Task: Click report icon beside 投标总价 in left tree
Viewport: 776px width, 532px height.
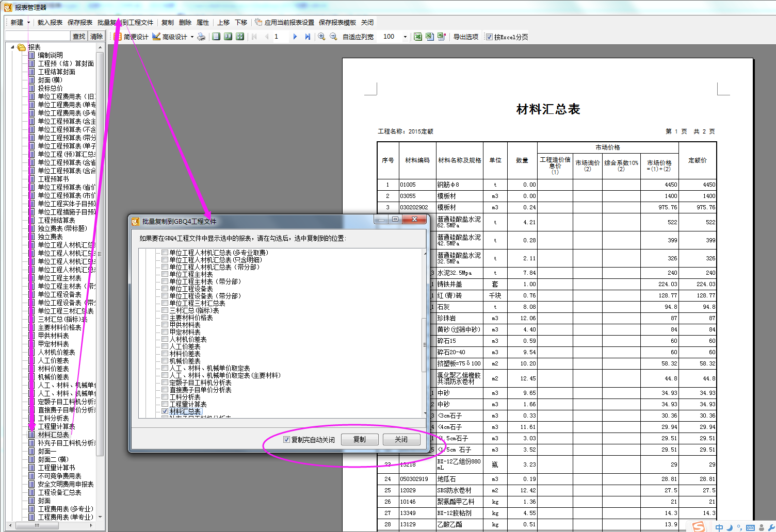Action: point(32,88)
